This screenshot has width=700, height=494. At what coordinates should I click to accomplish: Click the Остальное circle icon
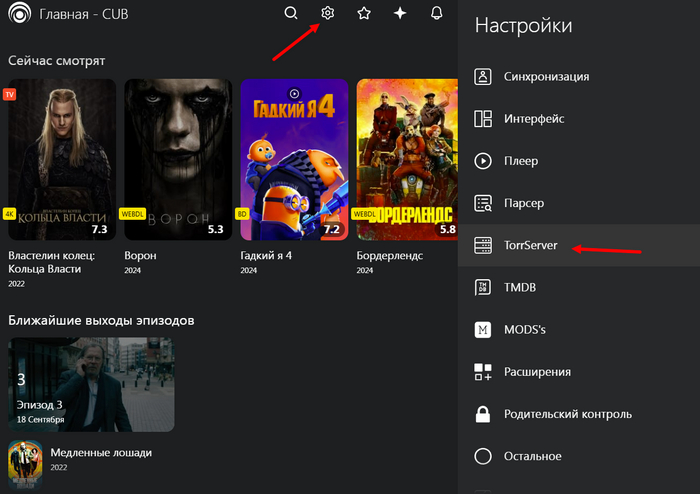coord(483,456)
